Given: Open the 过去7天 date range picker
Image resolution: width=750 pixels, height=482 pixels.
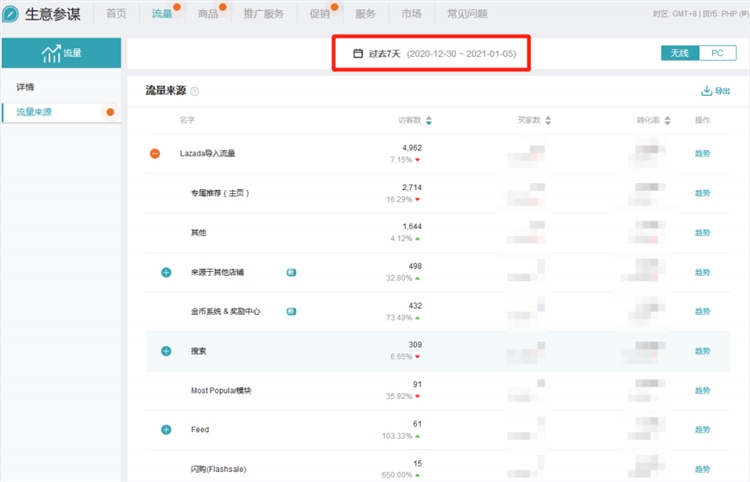Looking at the screenshot, I should (x=434, y=53).
